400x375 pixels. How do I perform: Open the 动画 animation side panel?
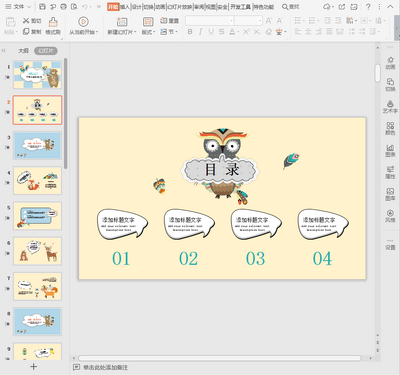click(390, 63)
